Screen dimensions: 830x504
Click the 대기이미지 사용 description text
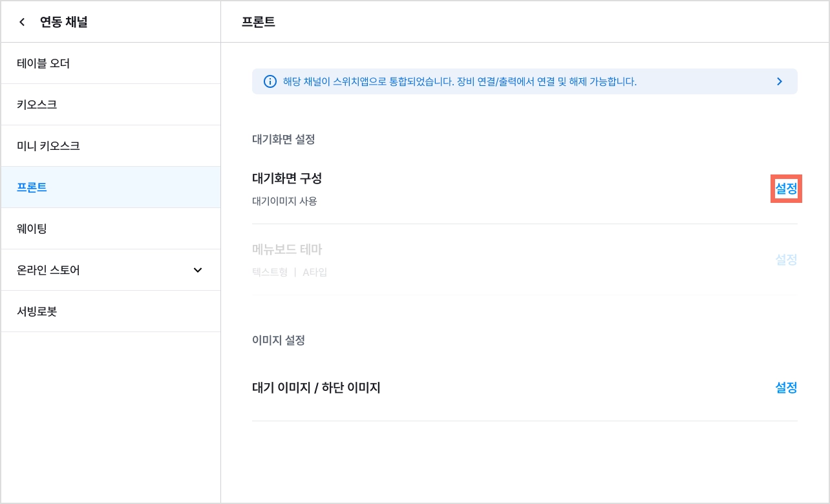[x=284, y=201]
